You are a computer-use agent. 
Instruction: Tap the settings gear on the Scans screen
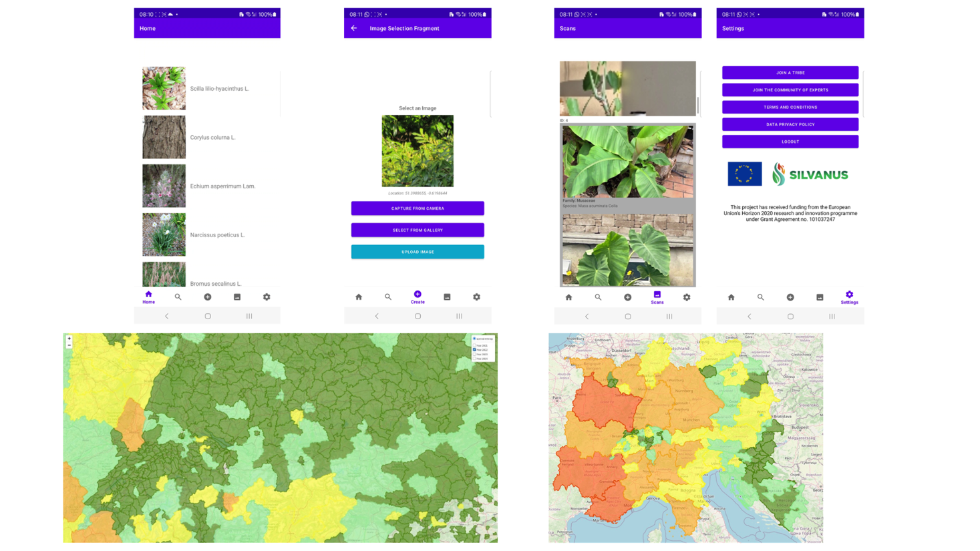pos(687,297)
